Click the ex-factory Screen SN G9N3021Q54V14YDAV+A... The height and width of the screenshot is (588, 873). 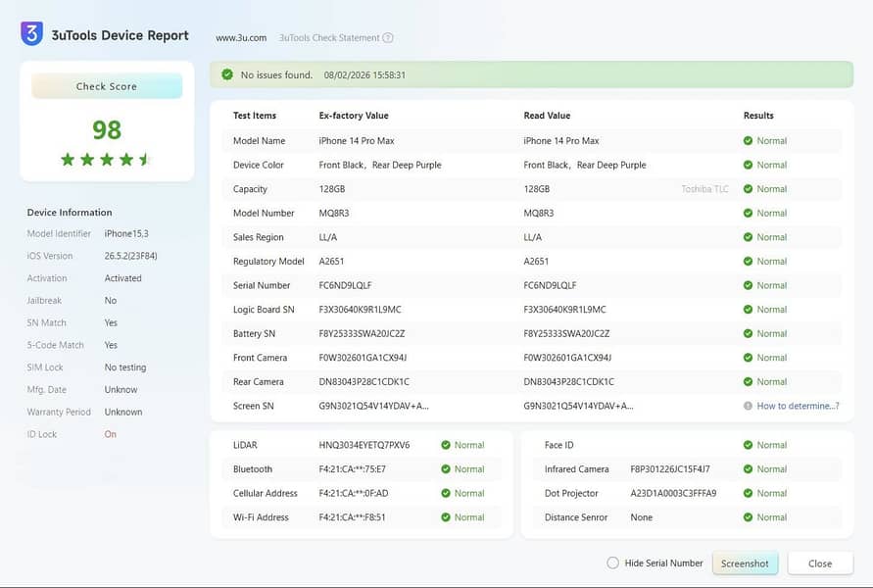click(373, 406)
